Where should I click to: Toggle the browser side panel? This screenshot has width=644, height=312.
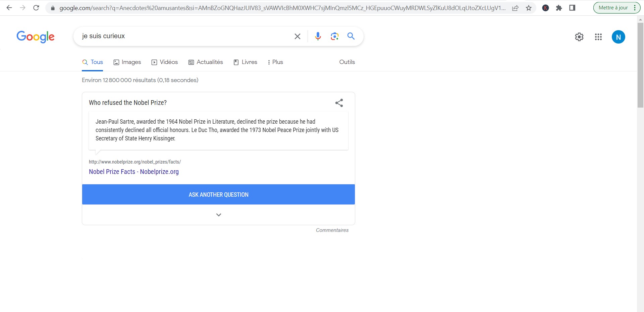pos(572,8)
